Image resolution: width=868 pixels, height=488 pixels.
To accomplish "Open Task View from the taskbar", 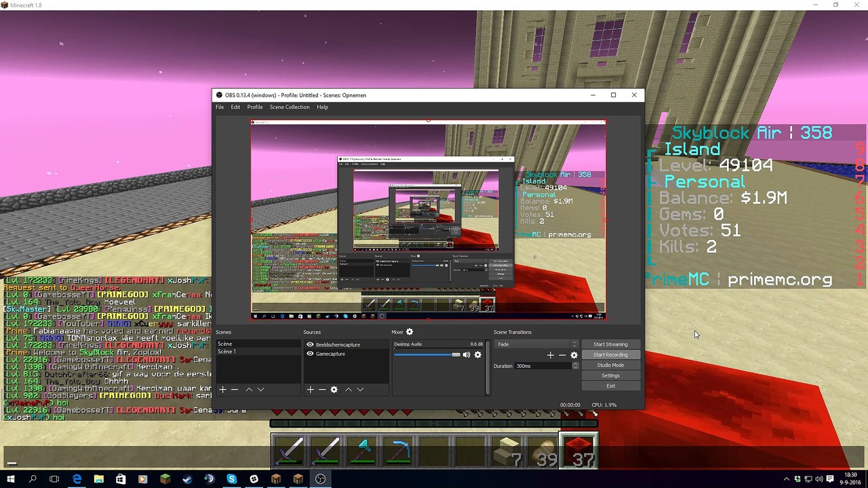I will point(54,479).
